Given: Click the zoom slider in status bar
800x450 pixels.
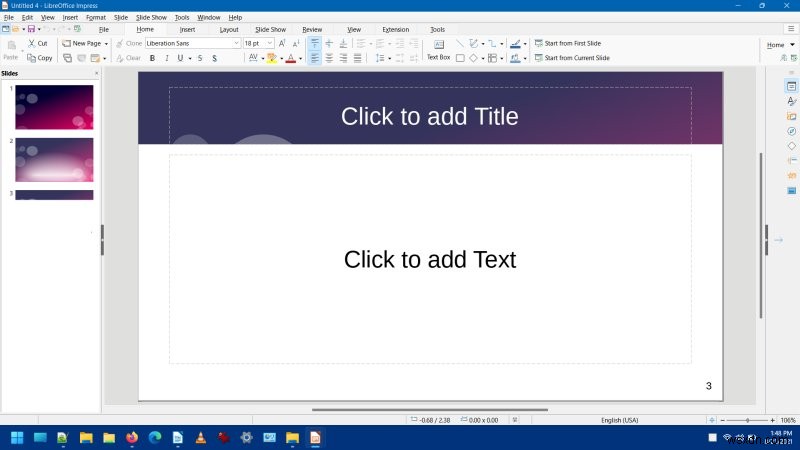Looking at the screenshot, I should click(x=747, y=420).
